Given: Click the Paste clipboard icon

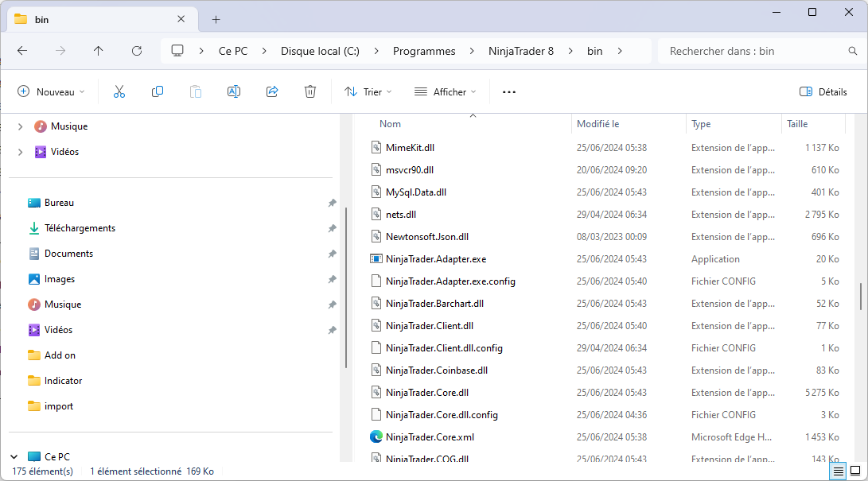Looking at the screenshot, I should 196,91.
